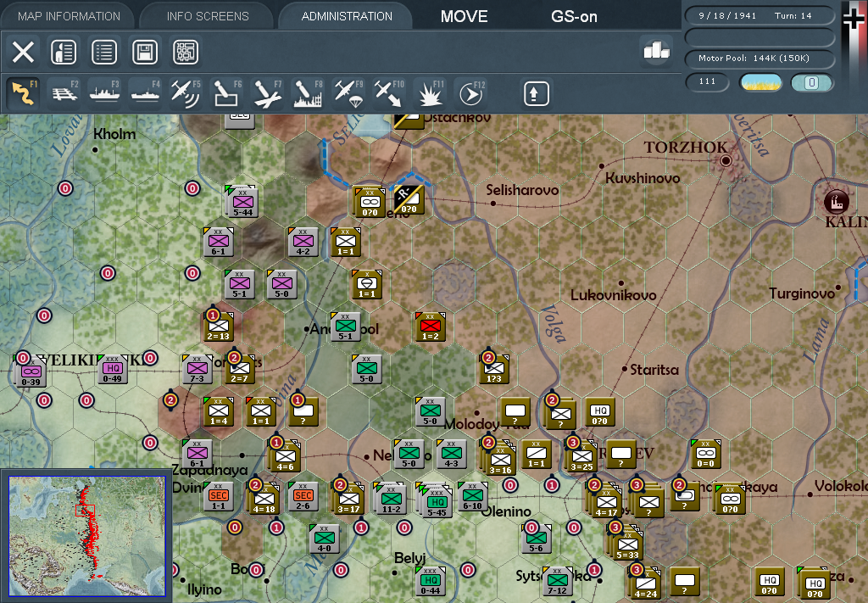Select the pink unit counter labeled 4-2

click(x=303, y=242)
